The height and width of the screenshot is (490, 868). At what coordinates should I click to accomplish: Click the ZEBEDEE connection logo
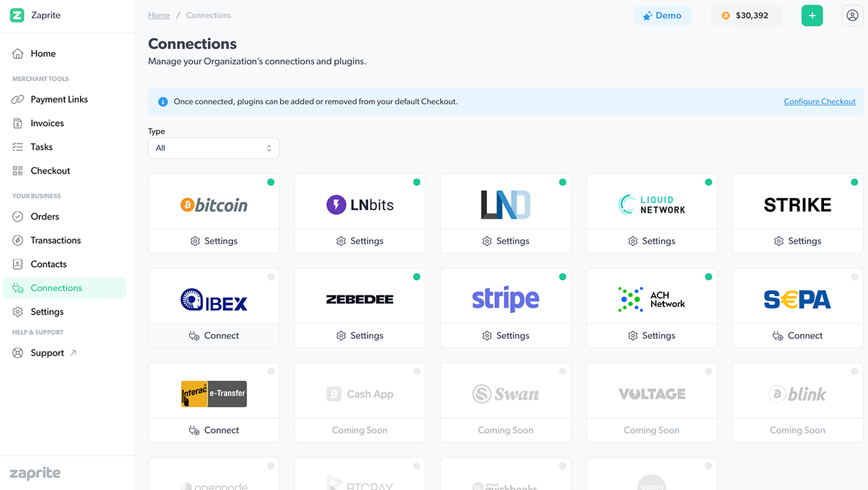tap(359, 300)
